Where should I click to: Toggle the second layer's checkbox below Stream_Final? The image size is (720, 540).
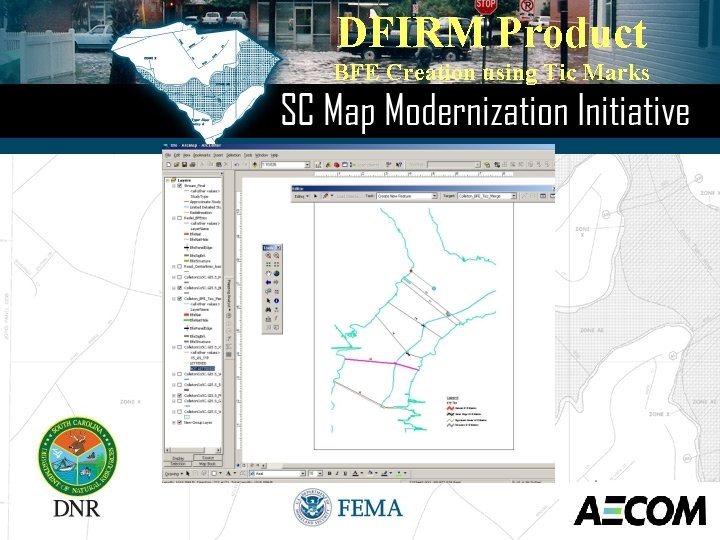180,218
